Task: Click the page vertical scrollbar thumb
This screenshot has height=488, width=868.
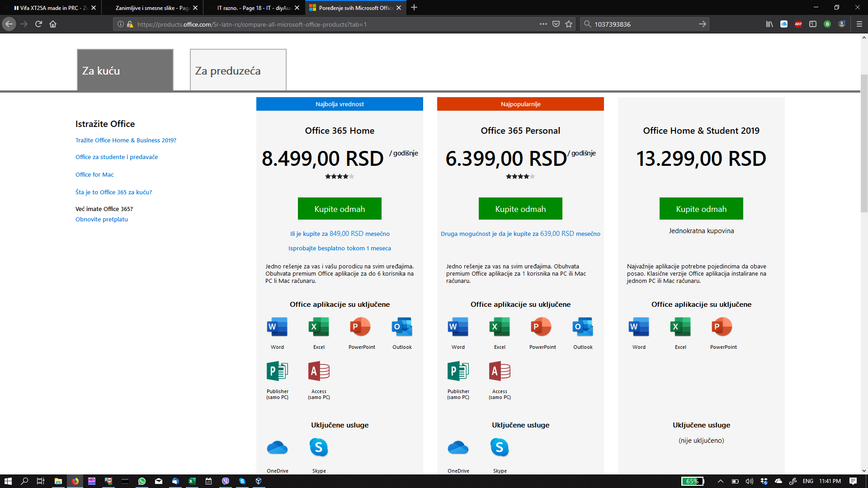Action: (x=864, y=144)
